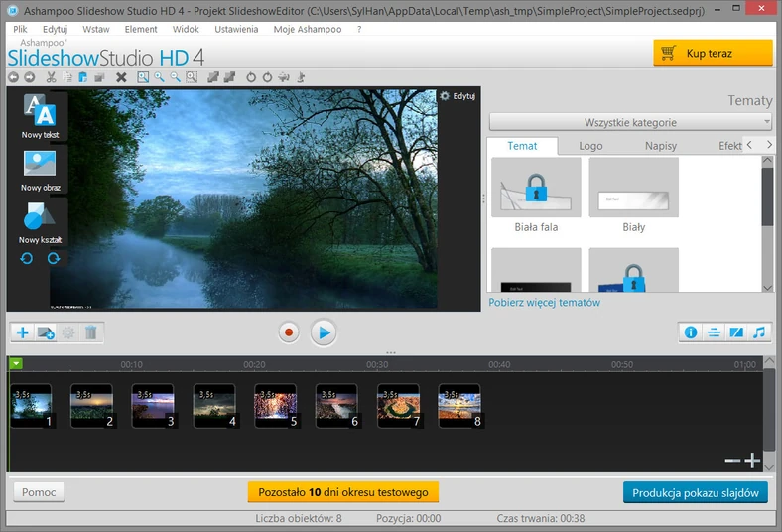Image resolution: width=782 pixels, height=532 pixels.
Task: Click the Nowy tekst tool icon
Action: click(x=39, y=111)
